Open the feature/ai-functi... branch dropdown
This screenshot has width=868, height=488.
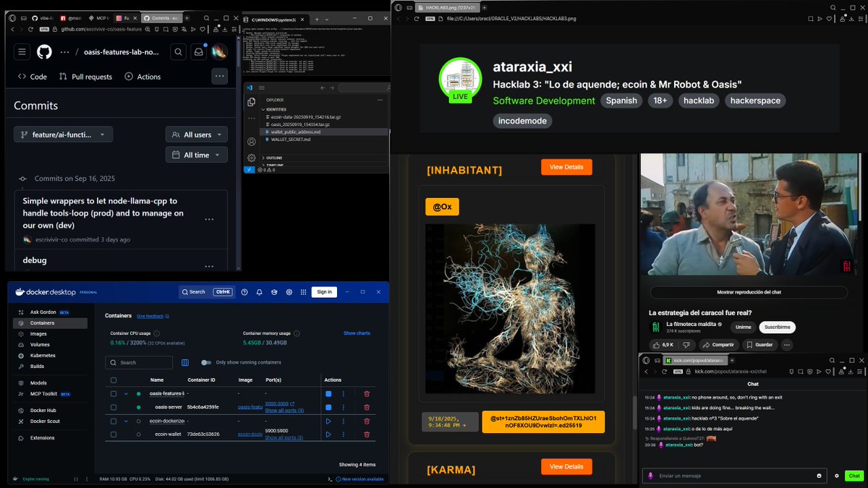coord(63,134)
